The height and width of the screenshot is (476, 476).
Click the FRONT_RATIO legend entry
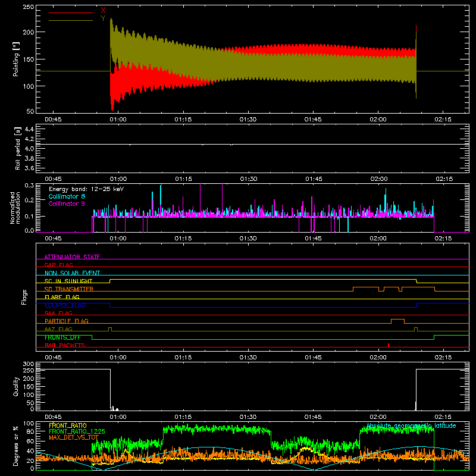click(x=68, y=425)
